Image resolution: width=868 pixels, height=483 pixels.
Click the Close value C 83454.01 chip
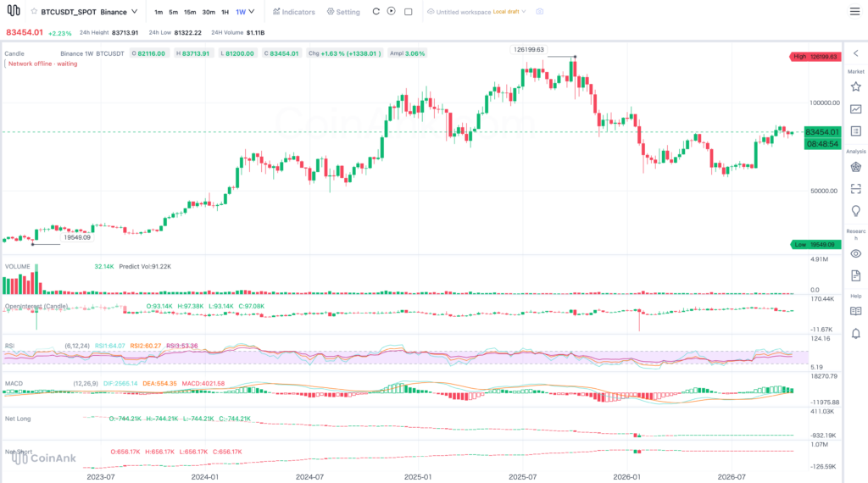tap(281, 53)
